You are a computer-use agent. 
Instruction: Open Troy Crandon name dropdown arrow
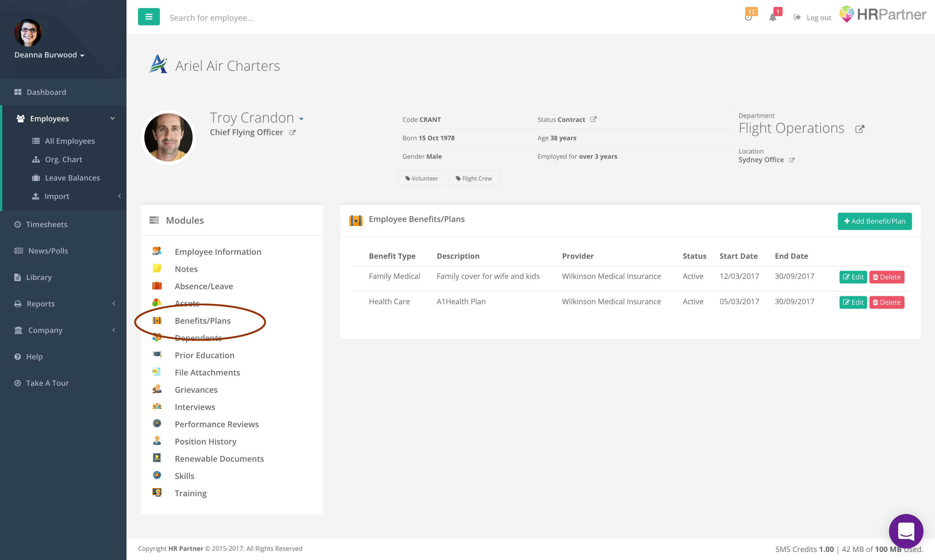tap(301, 119)
